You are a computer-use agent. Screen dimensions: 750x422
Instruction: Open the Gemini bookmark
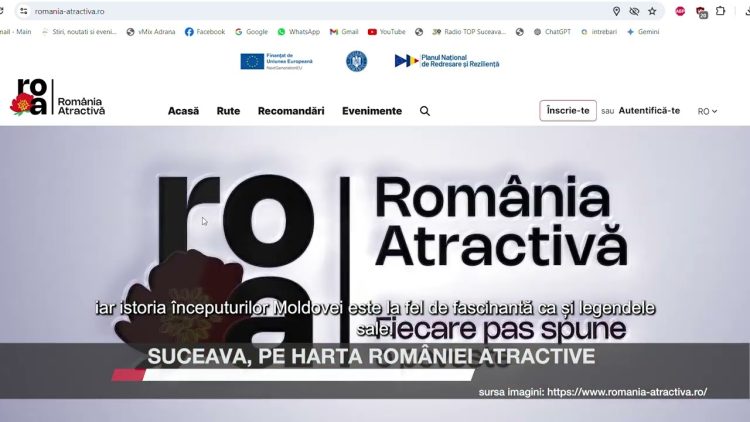[643, 32]
